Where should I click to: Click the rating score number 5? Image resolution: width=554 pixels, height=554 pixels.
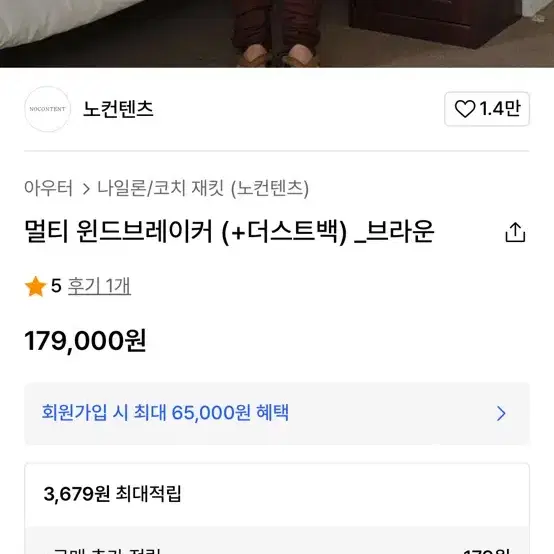click(x=56, y=286)
